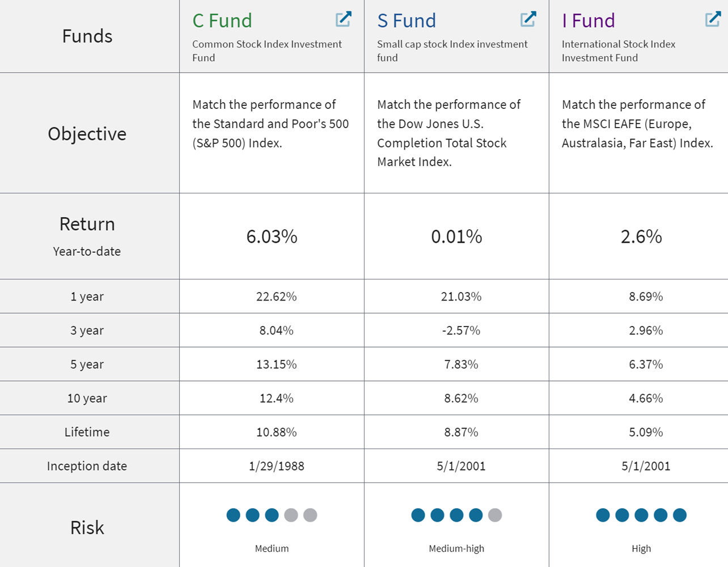Open the C Fund external link icon

[344, 19]
